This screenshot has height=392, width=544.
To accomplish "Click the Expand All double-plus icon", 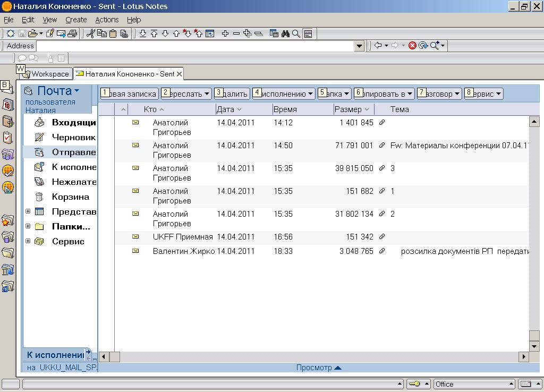I will click(x=248, y=33).
